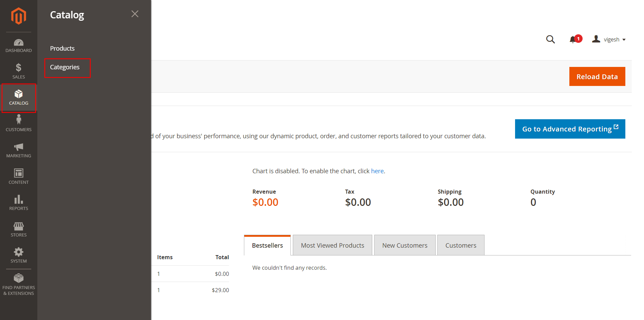This screenshot has height=320, width=644.
Task: Select Categories in the Catalog menu
Action: [64, 67]
